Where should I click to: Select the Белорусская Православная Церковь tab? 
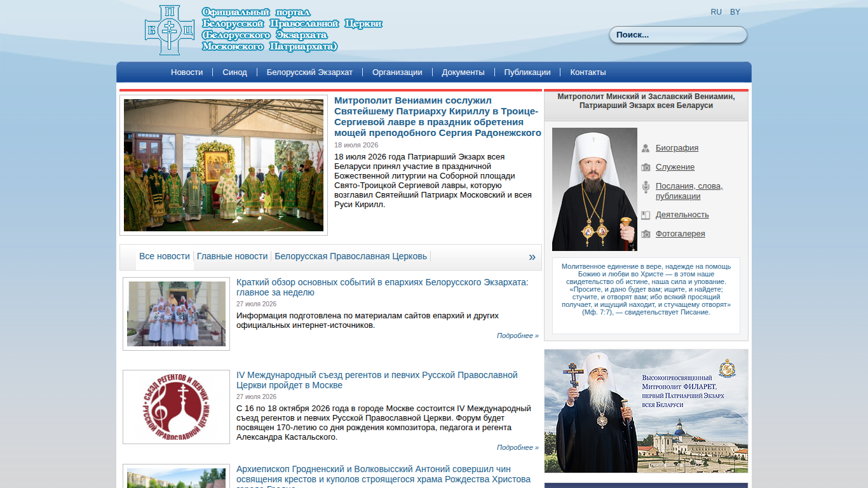tap(351, 256)
